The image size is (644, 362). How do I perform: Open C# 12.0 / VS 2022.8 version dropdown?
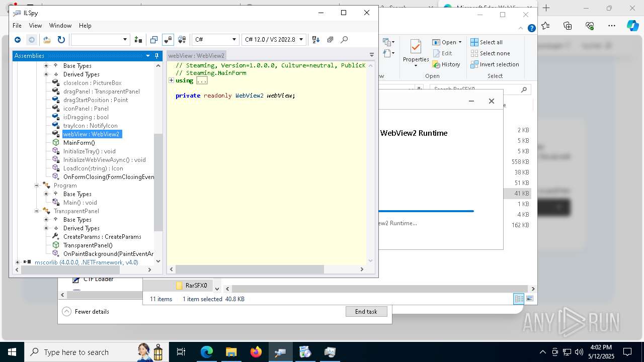click(274, 40)
